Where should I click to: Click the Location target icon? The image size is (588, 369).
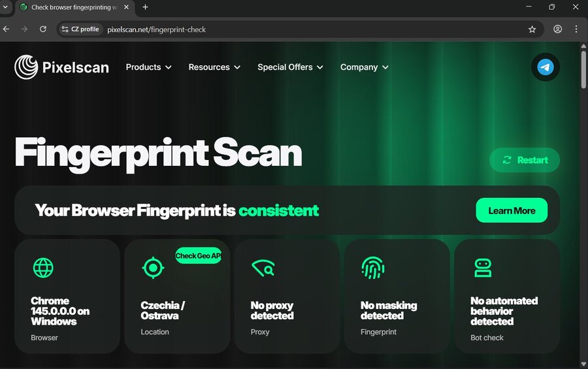[x=152, y=268]
